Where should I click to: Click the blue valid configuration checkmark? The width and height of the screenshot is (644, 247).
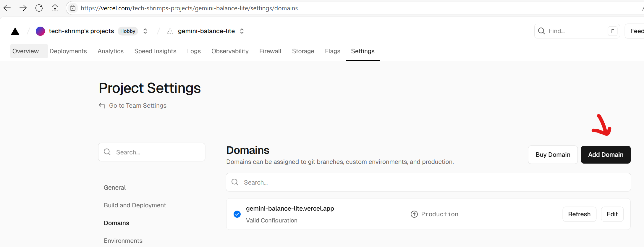click(x=237, y=214)
